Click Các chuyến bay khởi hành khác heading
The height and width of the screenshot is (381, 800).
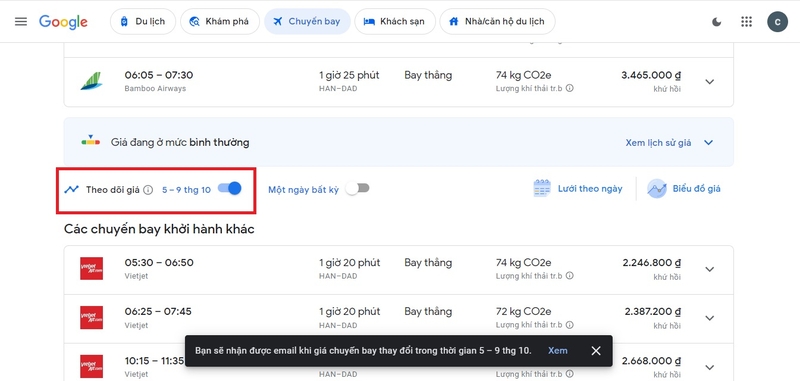click(x=159, y=229)
